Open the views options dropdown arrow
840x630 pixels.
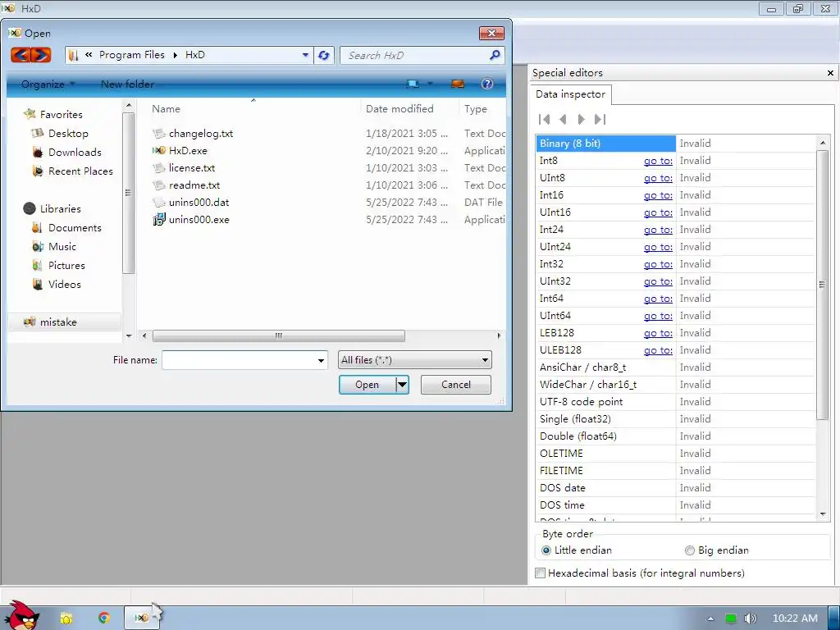(430, 84)
